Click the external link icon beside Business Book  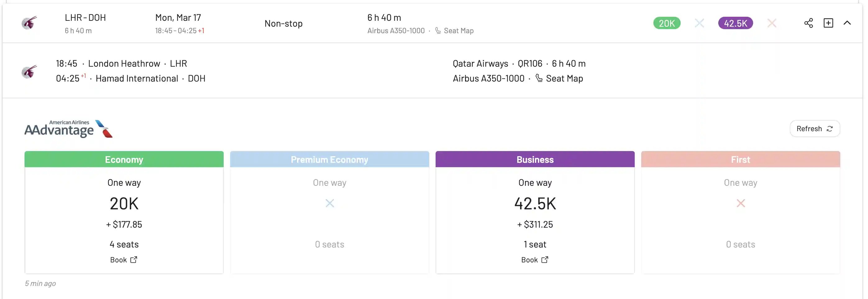click(x=545, y=260)
